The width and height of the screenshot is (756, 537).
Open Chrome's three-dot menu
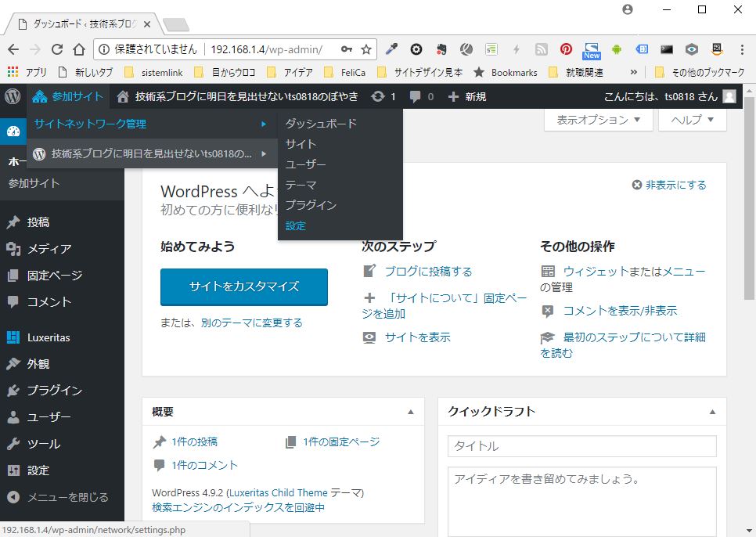click(742, 49)
